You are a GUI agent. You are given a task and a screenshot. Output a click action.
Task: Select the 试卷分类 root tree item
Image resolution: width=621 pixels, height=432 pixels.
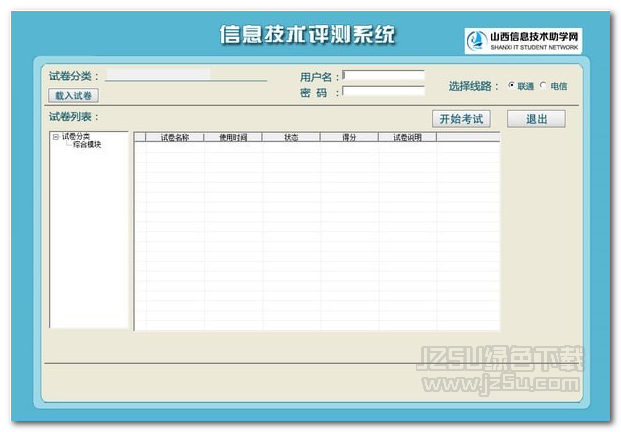tap(76, 137)
